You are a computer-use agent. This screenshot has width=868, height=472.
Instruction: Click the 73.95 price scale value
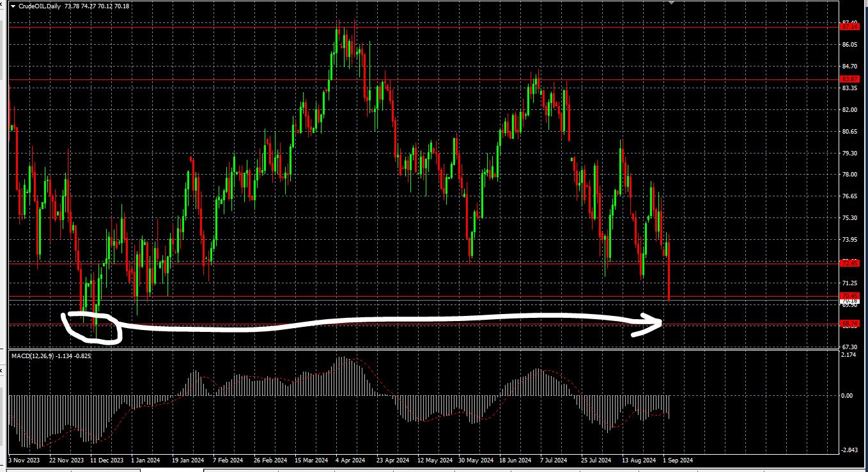point(850,240)
